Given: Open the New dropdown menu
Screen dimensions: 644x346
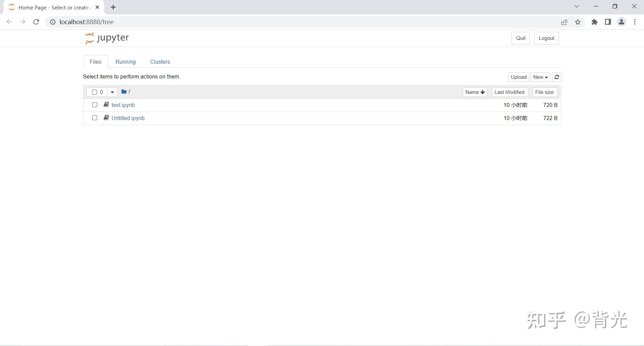Looking at the screenshot, I should click(540, 77).
